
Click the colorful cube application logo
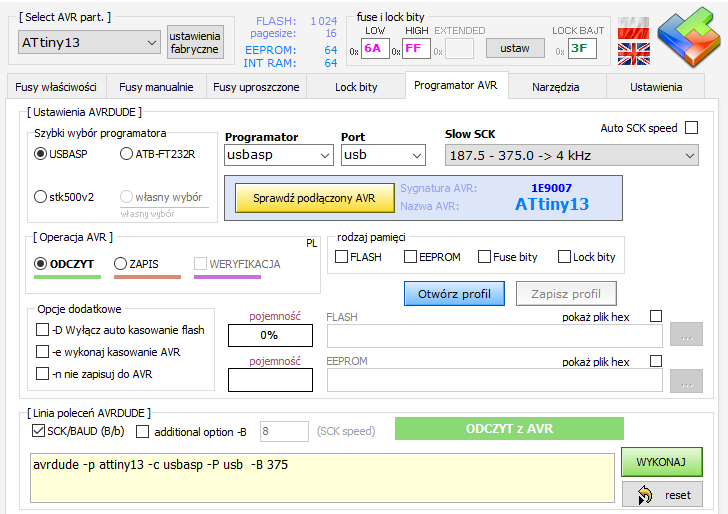point(685,37)
